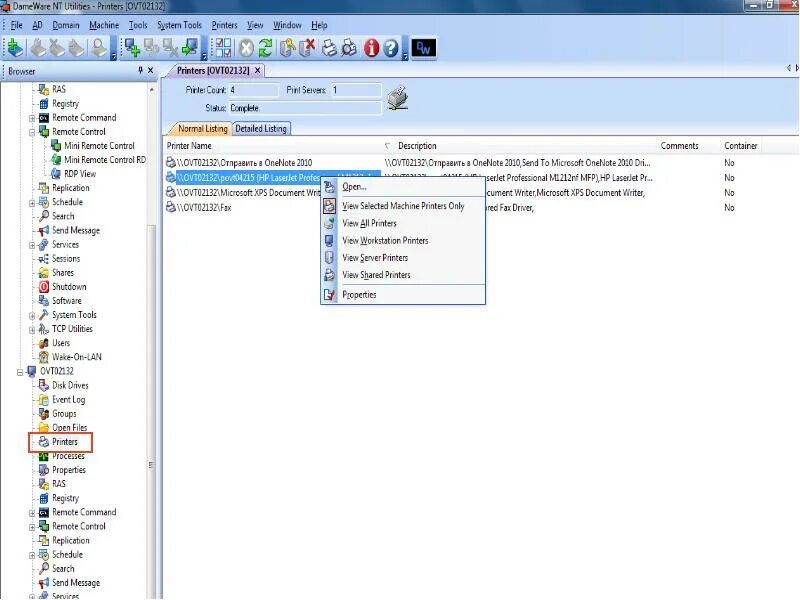Open first toolbar group overflow dropdown arrow

113,57
